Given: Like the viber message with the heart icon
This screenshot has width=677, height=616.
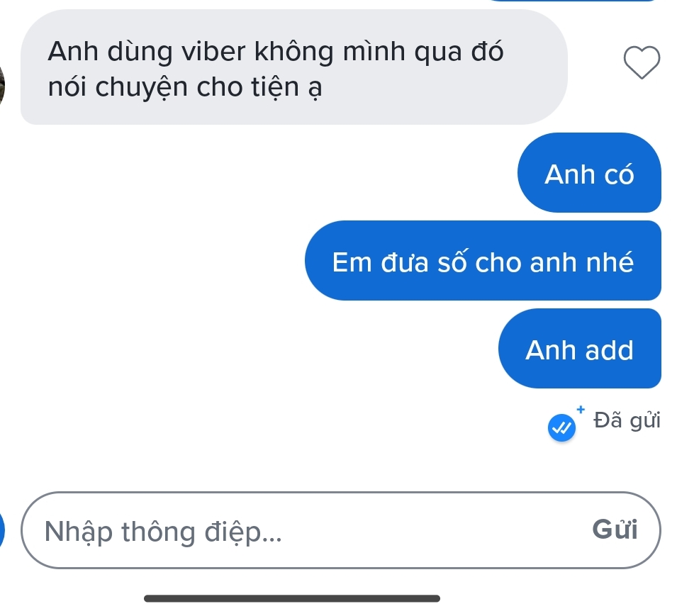Looking at the screenshot, I should [642, 63].
